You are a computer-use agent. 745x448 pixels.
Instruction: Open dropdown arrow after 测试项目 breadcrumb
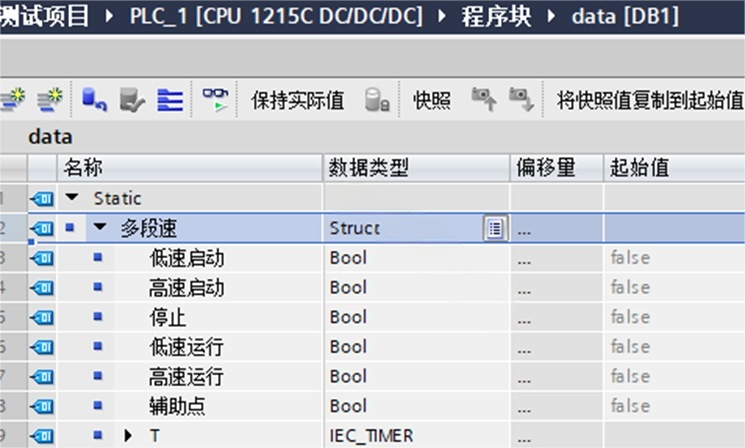pos(109,16)
